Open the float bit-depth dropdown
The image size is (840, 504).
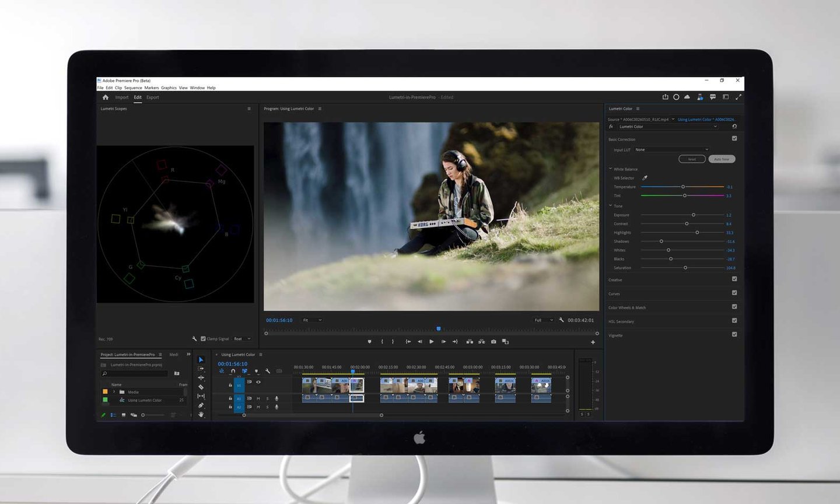click(242, 338)
